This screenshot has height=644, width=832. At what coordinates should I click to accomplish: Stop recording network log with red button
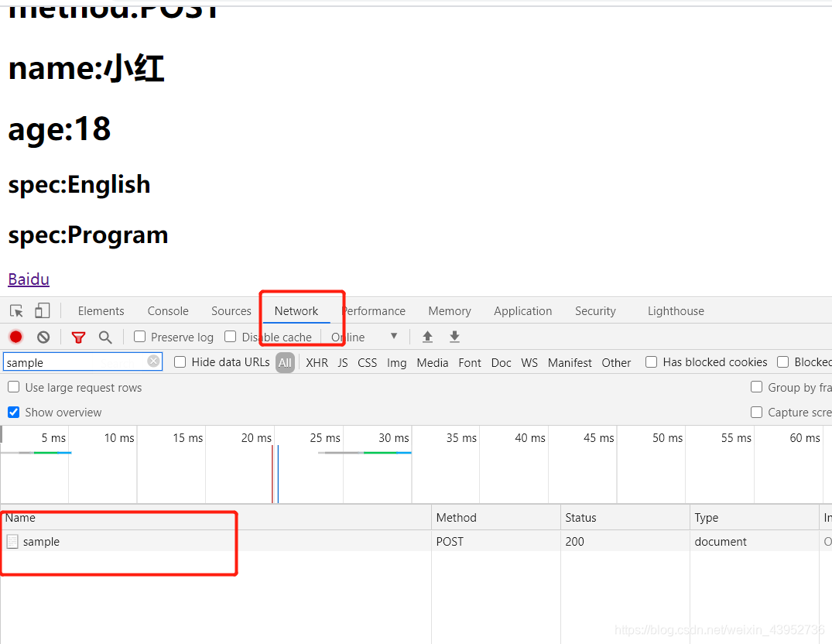tap(16, 337)
